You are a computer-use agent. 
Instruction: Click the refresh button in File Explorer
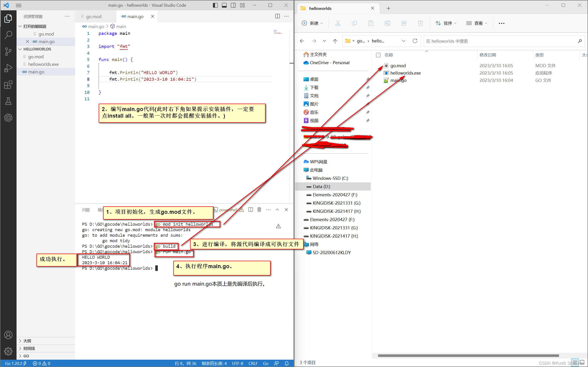(x=415, y=41)
